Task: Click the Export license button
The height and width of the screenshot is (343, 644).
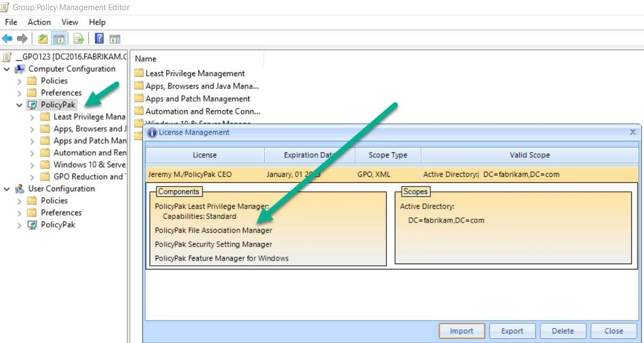Action: [512, 331]
